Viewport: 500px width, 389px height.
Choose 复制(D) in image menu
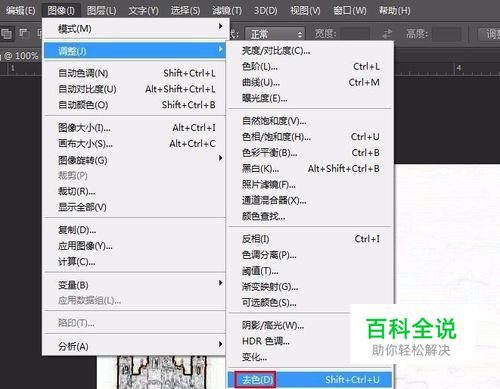tap(134, 230)
